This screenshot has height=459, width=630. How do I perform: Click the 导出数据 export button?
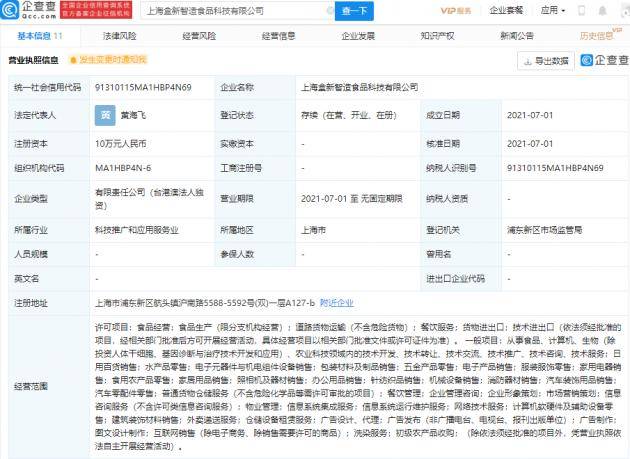click(546, 61)
